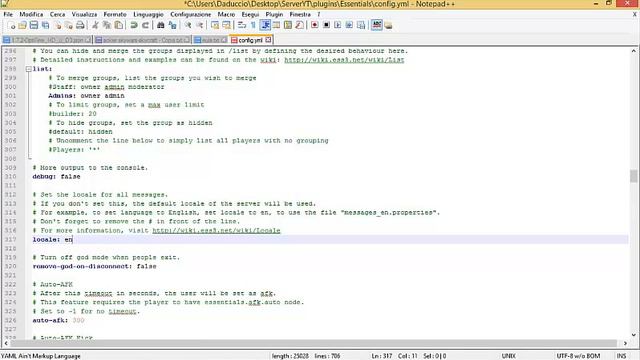Image resolution: width=640 pixels, height=360 pixels.
Task: Open the Visualizza menu
Action: [x=84, y=14]
